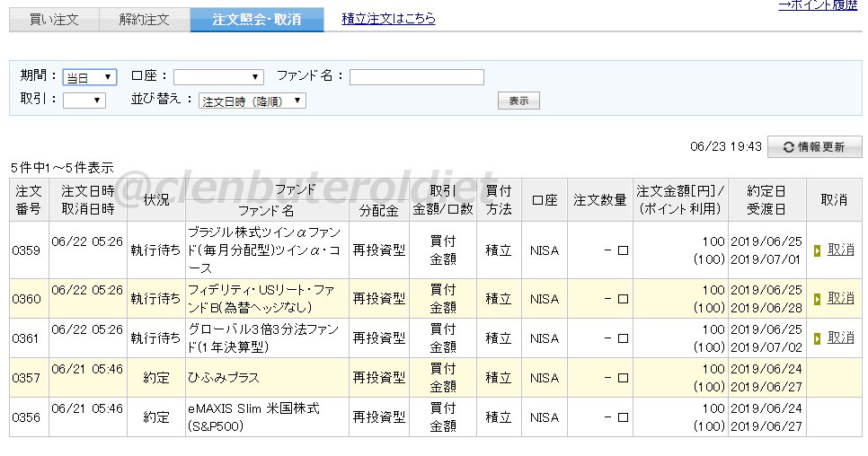Screen dimensions: 868x456
Task: Expand the 期間 dropdown showing 当日
Action: [90, 77]
